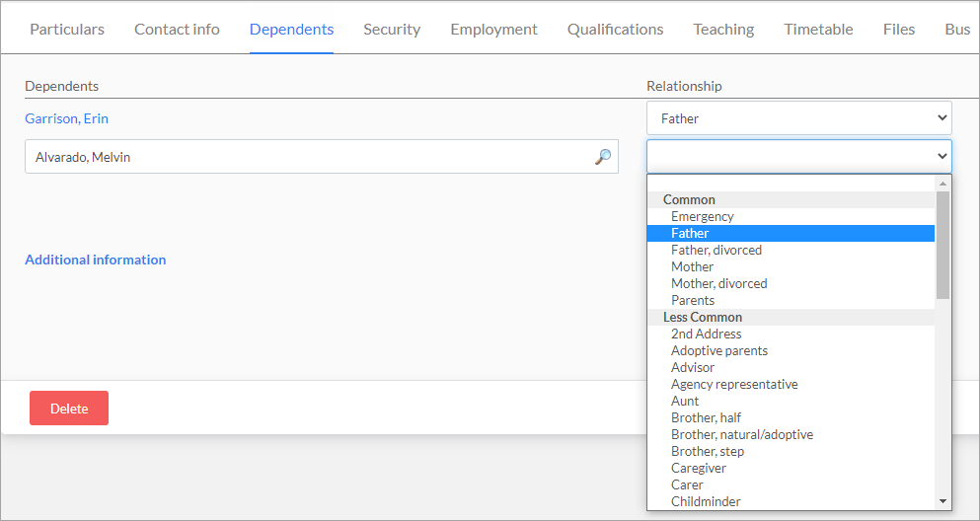The height and width of the screenshot is (521, 980).
Task: Select the Brother, step option
Action: (x=791, y=451)
